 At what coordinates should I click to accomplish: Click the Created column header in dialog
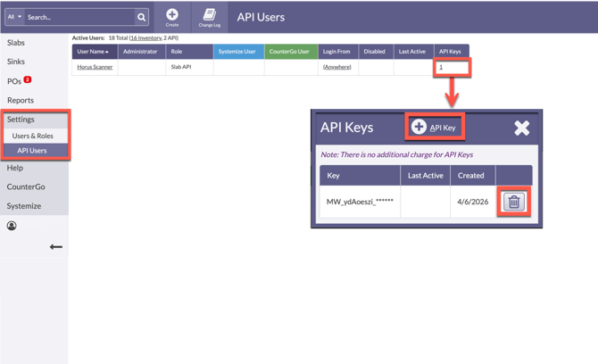(473, 176)
